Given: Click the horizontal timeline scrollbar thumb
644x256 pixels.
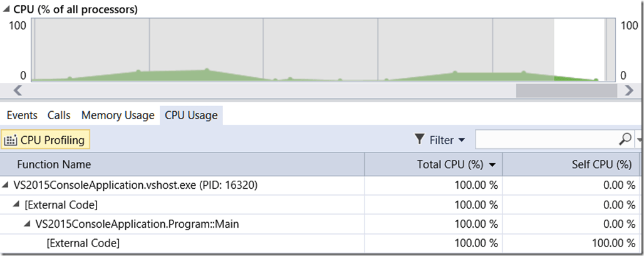Looking at the screenshot, I should click(566, 90).
